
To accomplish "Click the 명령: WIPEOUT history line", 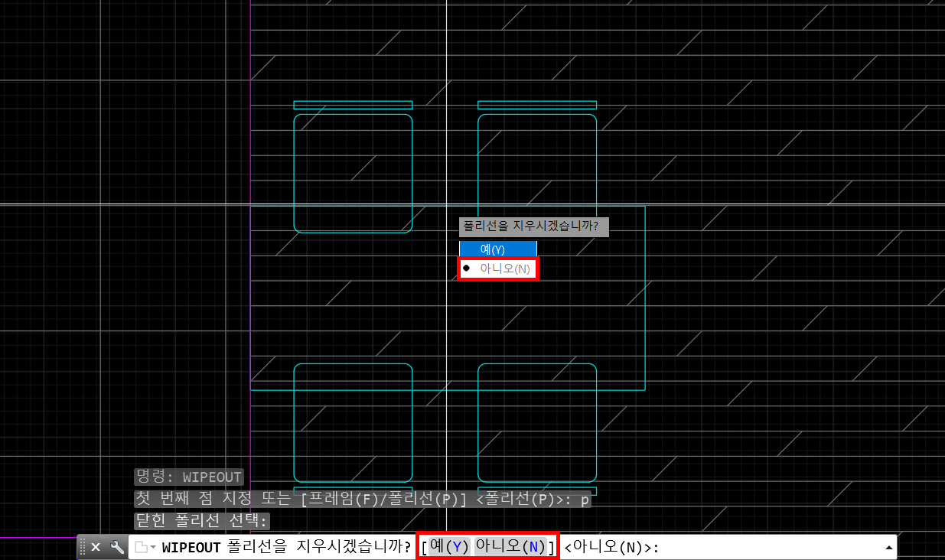I will (189, 477).
